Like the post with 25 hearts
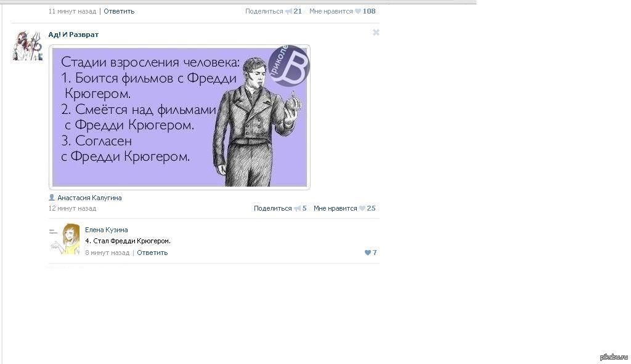 [362, 208]
